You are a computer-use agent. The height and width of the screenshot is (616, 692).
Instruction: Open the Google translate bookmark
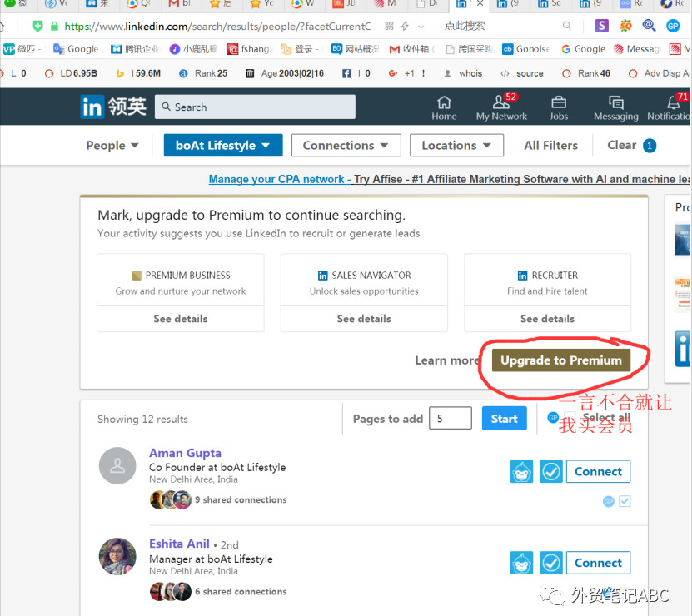76,49
